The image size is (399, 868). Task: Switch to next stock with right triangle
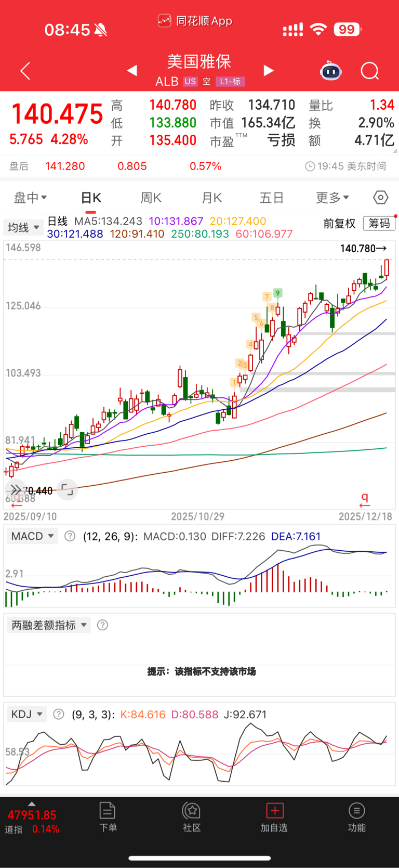(x=268, y=70)
